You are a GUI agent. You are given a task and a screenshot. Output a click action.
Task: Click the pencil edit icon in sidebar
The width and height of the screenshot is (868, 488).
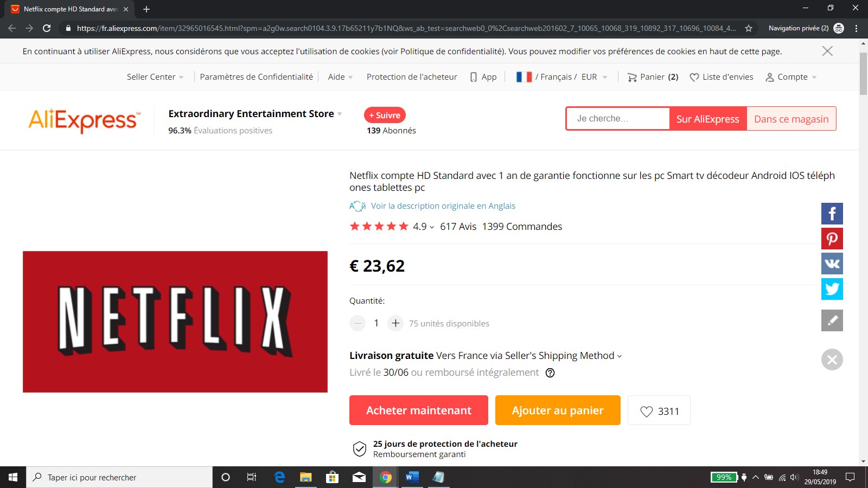coord(832,320)
